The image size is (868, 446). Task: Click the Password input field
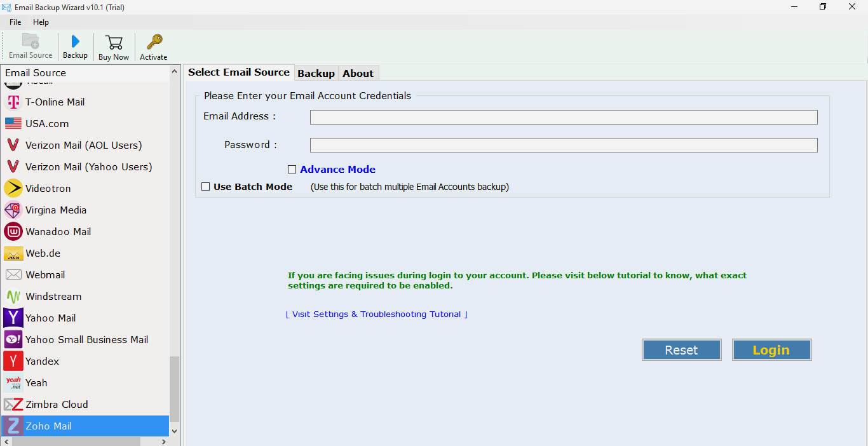(564, 145)
